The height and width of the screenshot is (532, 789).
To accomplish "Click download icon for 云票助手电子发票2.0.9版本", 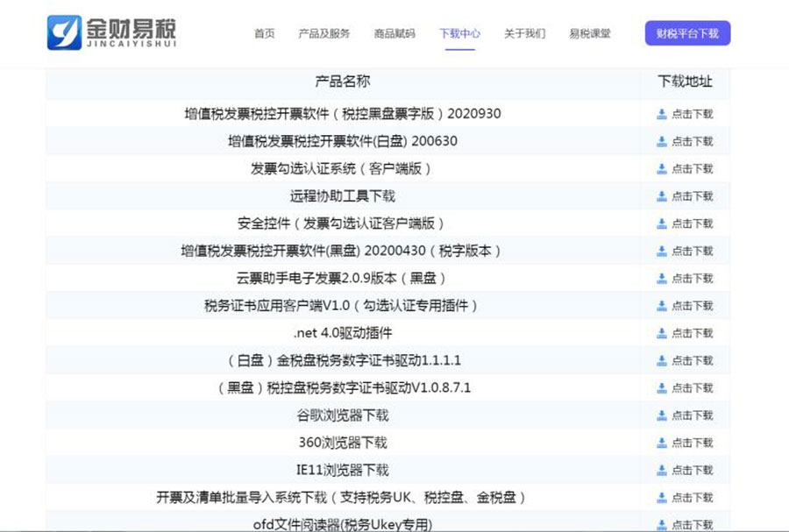I will [x=662, y=279].
